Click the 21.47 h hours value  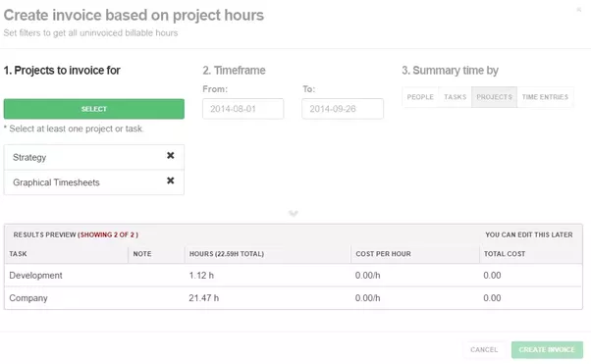pos(203,298)
